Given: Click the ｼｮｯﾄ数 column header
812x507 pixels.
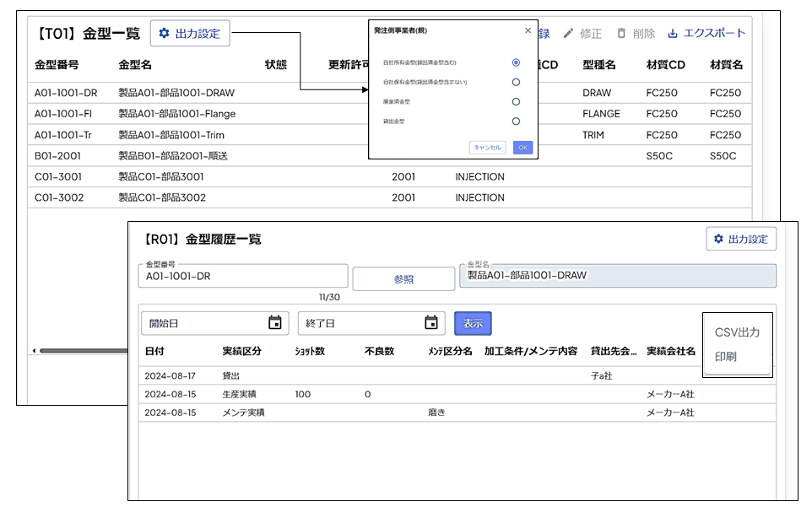Looking at the screenshot, I should coord(310,351).
